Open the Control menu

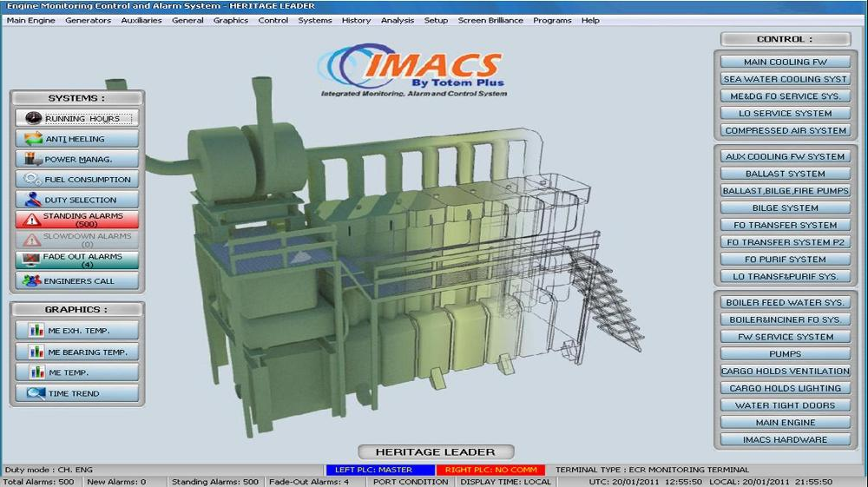click(273, 20)
